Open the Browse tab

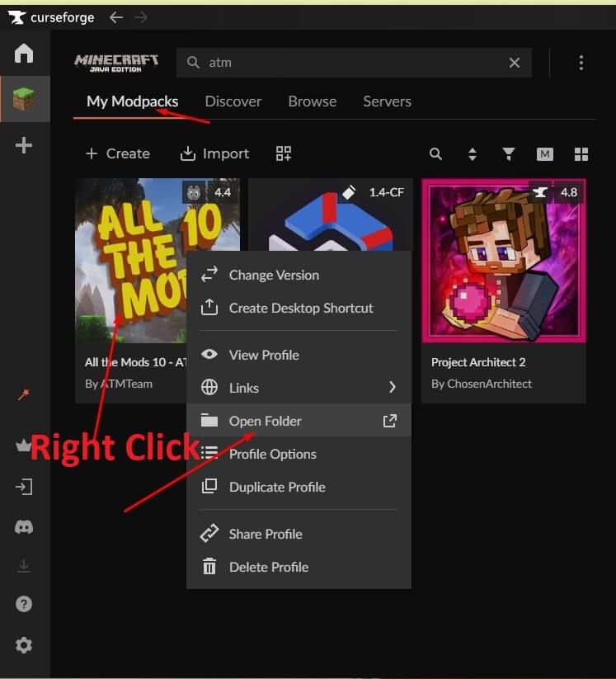pyautogui.click(x=312, y=101)
